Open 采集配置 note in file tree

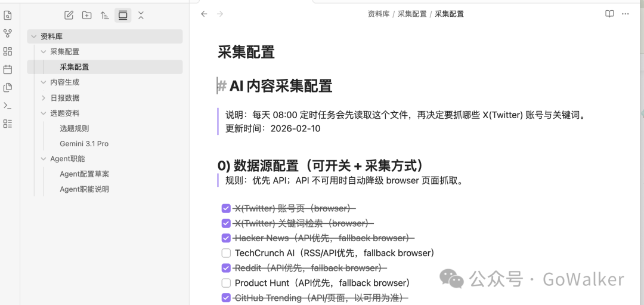[x=105, y=67]
